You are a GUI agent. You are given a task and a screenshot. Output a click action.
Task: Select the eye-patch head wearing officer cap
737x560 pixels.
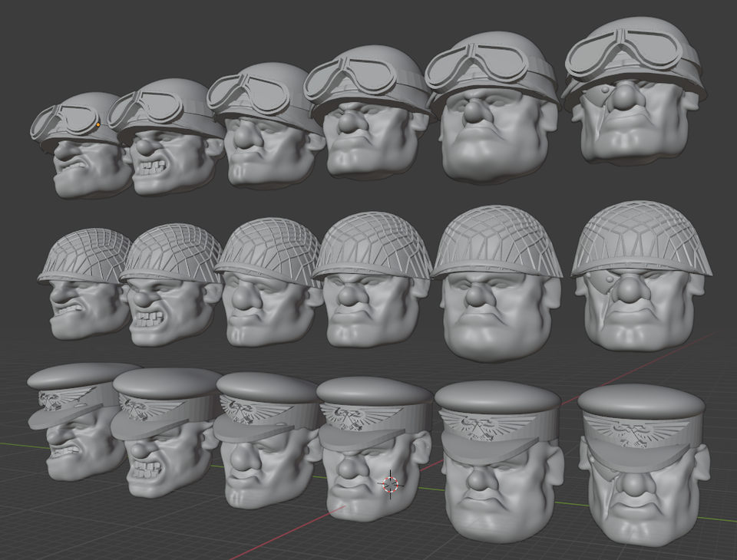pos(644,465)
